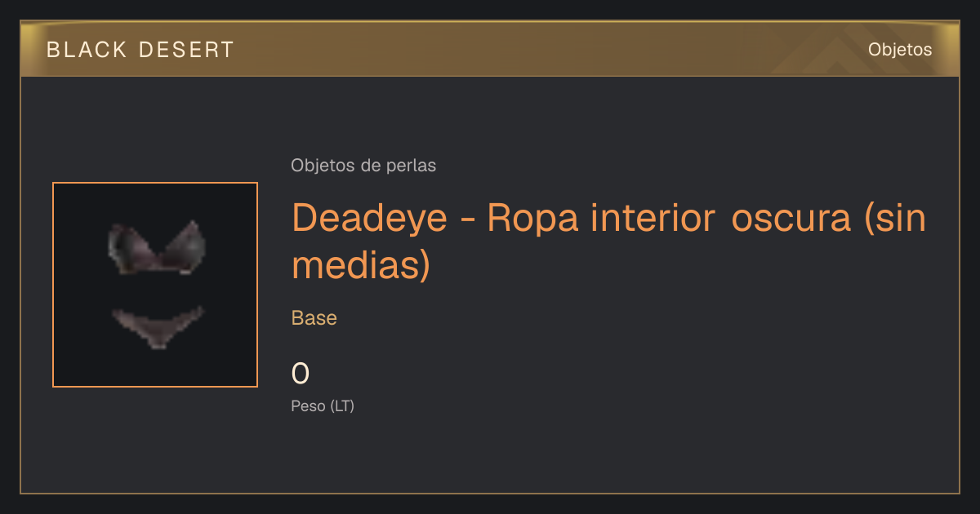Click the weight value 0
The width and height of the screenshot is (980, 514).
301,374
